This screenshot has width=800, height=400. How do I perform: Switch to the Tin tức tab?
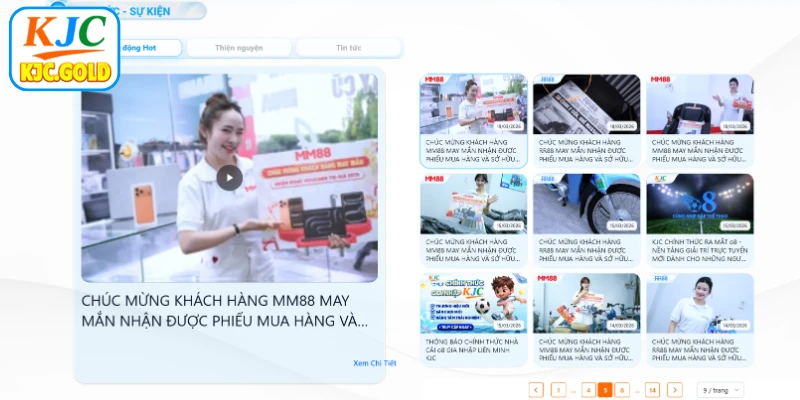point(348,48)
